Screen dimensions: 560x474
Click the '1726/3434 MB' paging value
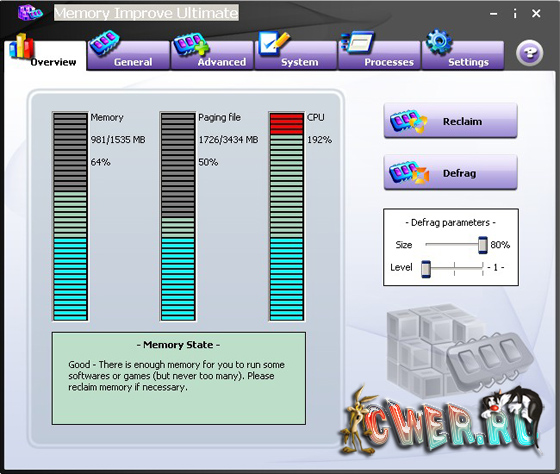click(228, 140)
